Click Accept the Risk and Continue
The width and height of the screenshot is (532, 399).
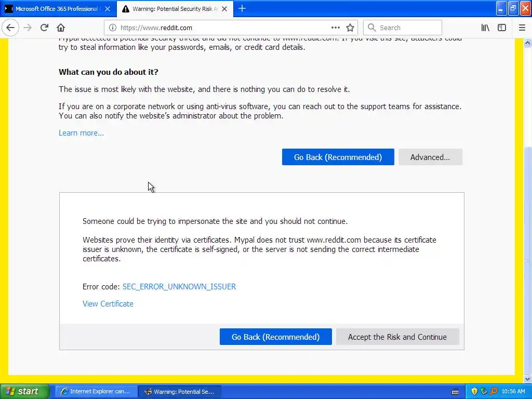pos(397,337)
